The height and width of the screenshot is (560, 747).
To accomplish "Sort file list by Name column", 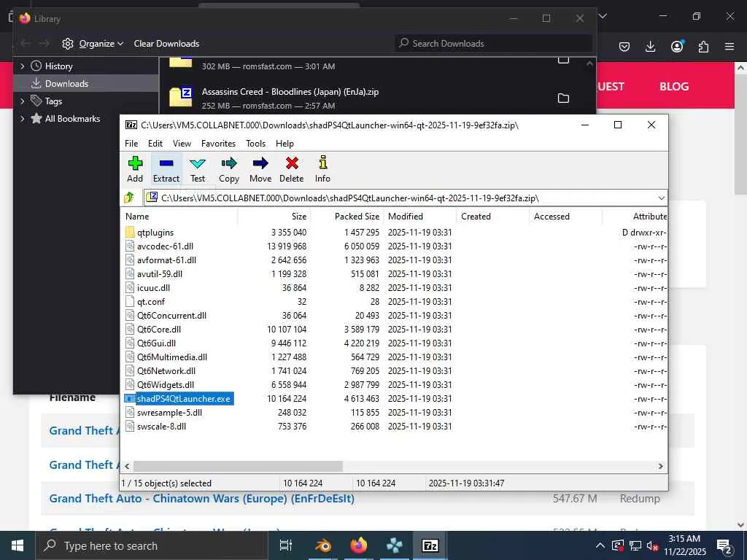I will click(x=179, y=216).
